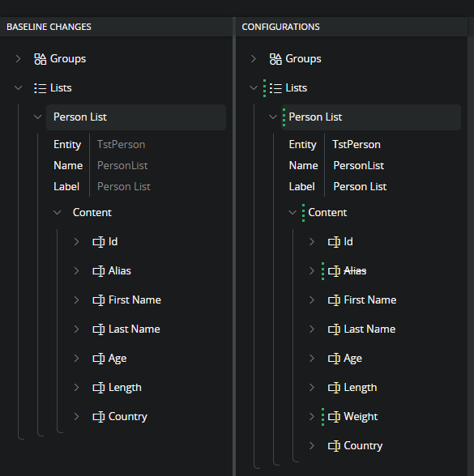Expand Groups in Baseline Changes panel
Image resolution: width=474 pixels, height=476 pixels.
point(18,58)
